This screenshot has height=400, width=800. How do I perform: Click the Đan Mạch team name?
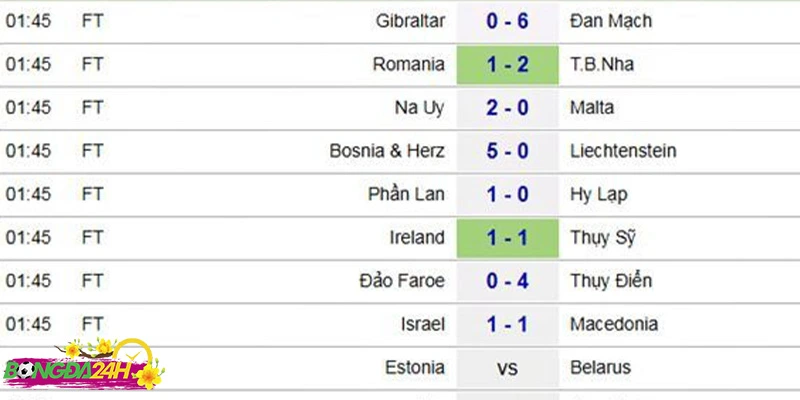611,21
